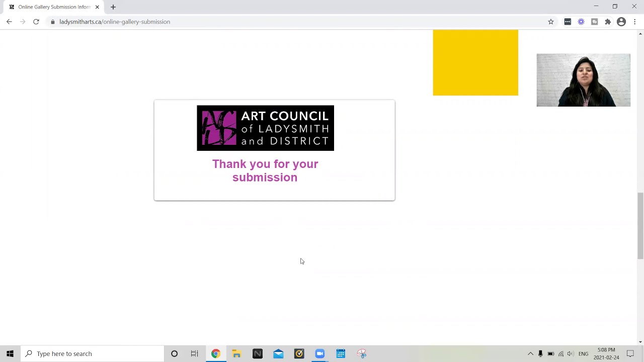Screen dimensions: 644x362
Task: Focus the address bar URL
Action: 115,22
